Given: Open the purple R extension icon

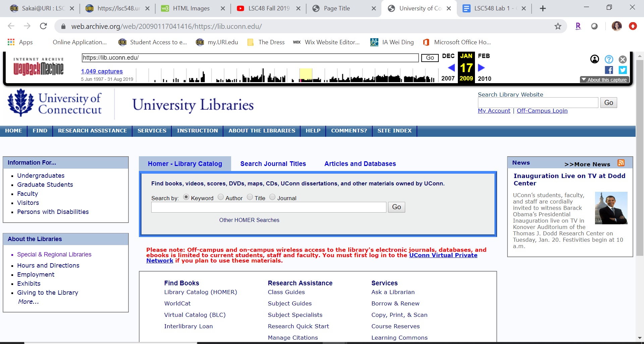Looking at the screenshot, I should 578,26.
